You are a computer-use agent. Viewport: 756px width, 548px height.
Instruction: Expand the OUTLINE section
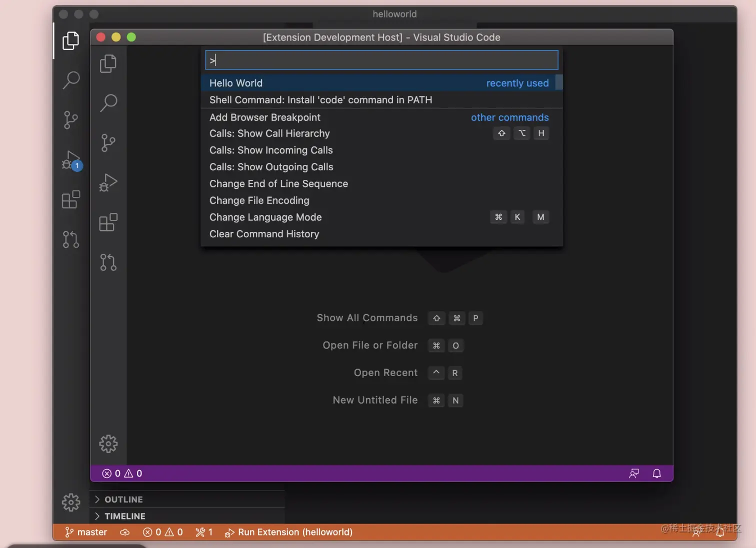coord(187,500)
